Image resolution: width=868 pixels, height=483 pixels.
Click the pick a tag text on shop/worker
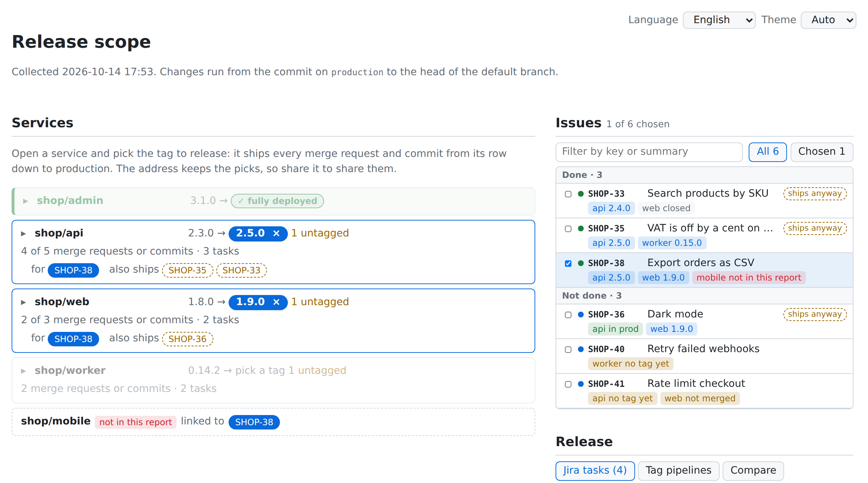click(x=260, y=371)
